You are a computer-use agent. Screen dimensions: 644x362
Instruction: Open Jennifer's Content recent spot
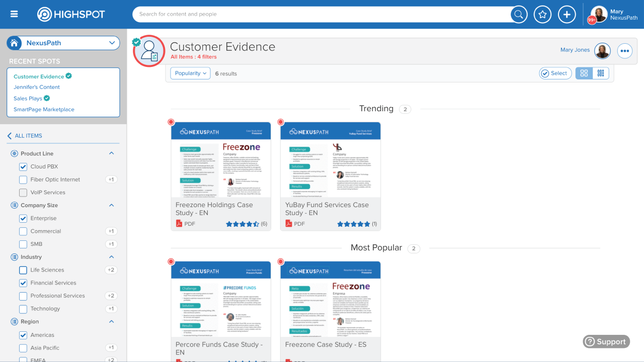pos(37,87)
